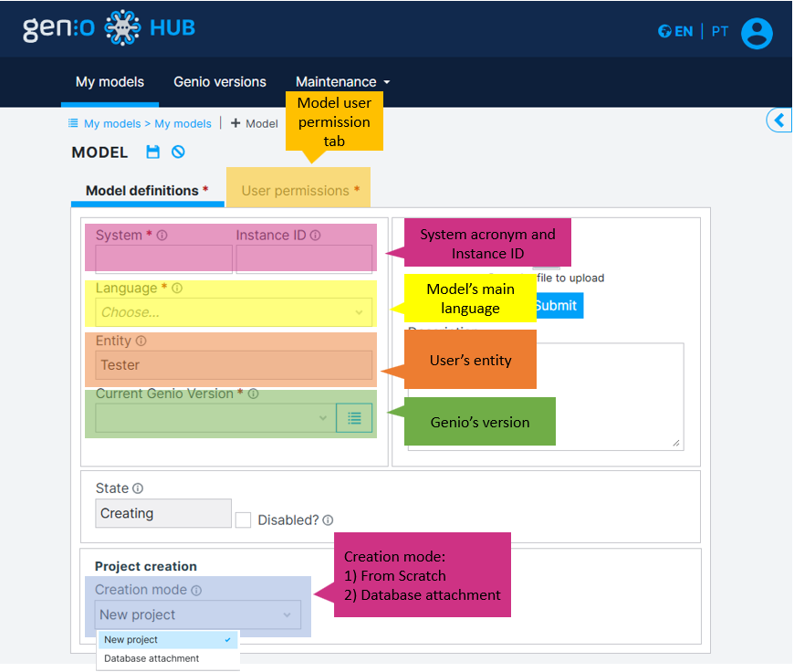
Task: Click the Creation mode info icon
Action: 196,590
